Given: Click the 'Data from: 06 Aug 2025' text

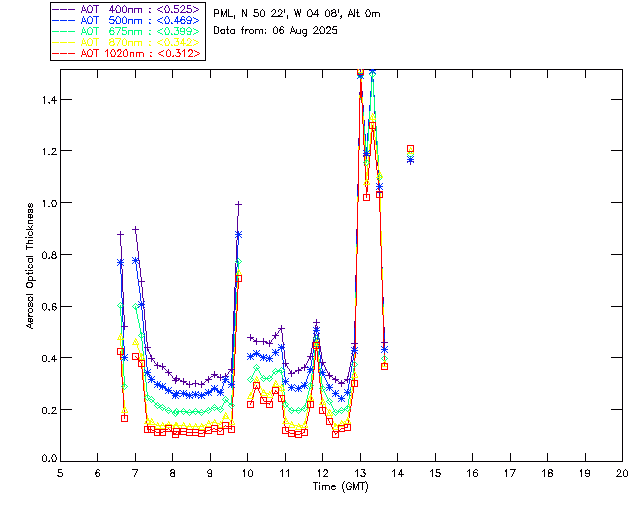Looking at the screenshot, I should coord(276,31).
